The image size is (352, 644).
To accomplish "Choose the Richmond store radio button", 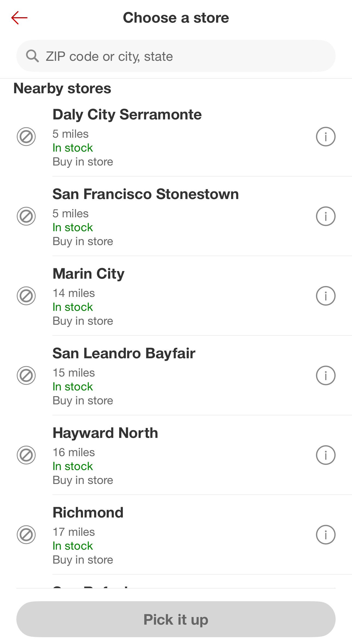I will click(x=26, y=535).
